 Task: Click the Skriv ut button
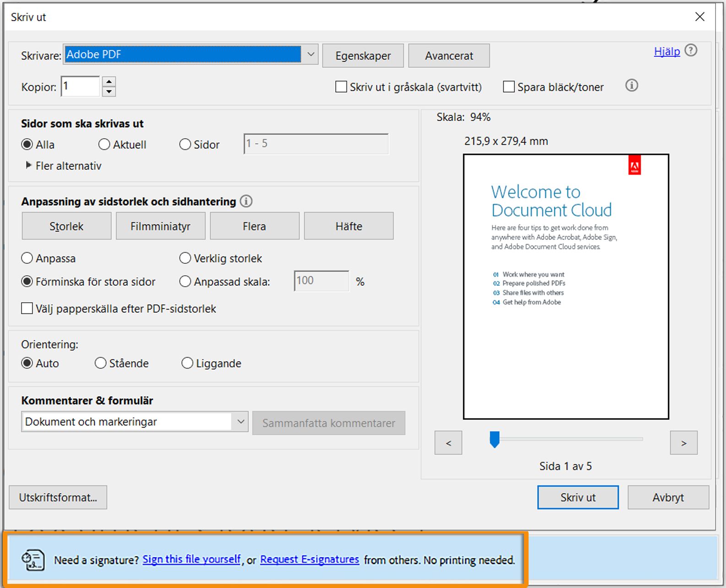(x=578, y=497)
